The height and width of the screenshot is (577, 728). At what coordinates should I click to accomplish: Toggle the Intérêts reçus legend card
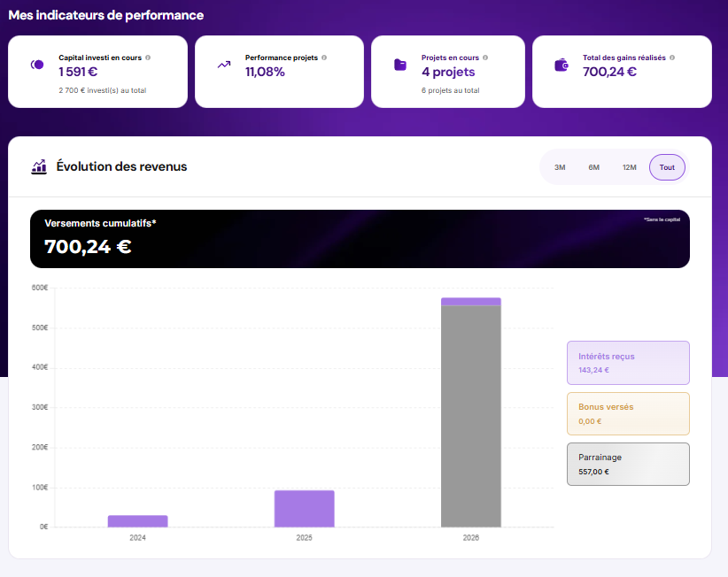[628, 363]
